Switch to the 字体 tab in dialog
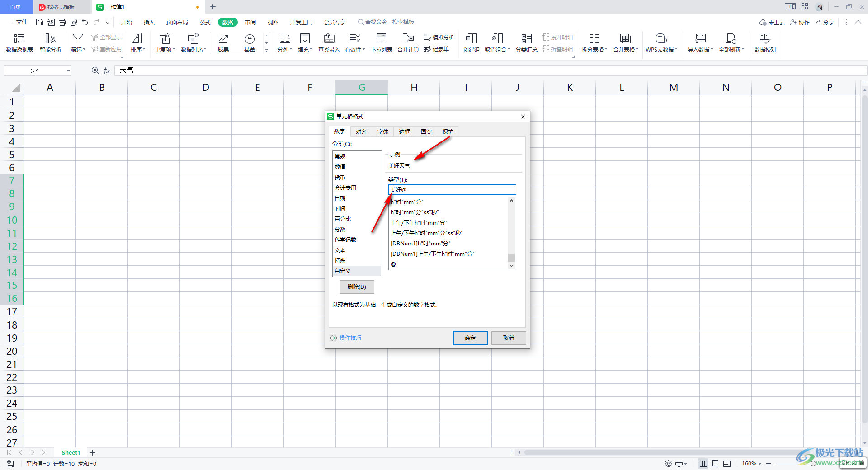 (383, 132)
